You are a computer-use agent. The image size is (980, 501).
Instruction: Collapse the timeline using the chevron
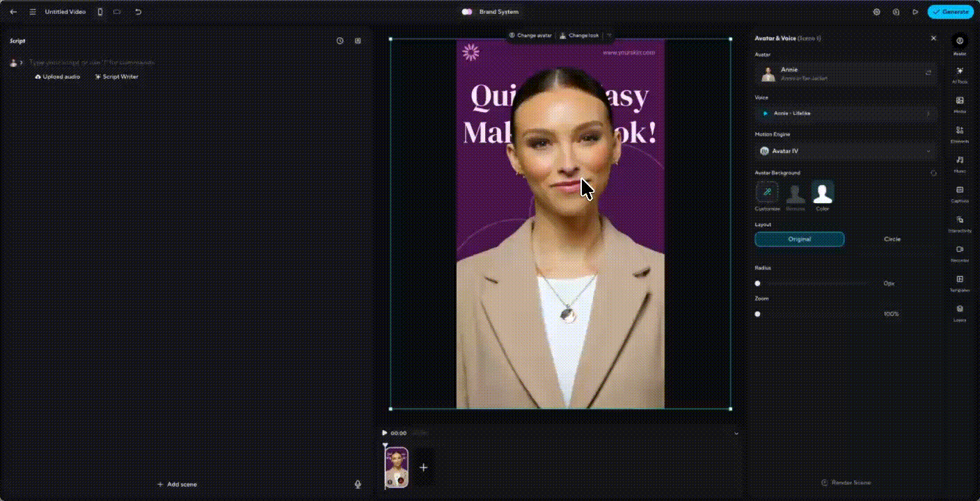[736, 434]
